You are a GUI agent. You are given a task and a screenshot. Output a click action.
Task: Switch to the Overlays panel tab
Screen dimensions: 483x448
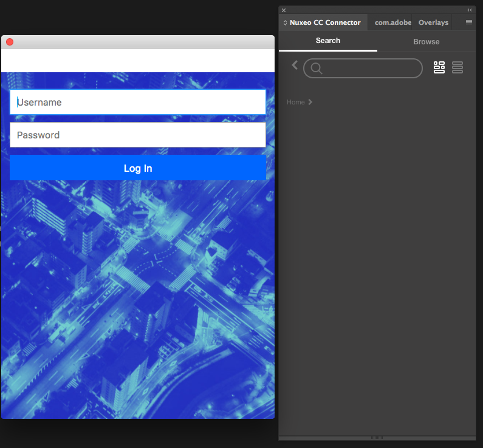433,22
